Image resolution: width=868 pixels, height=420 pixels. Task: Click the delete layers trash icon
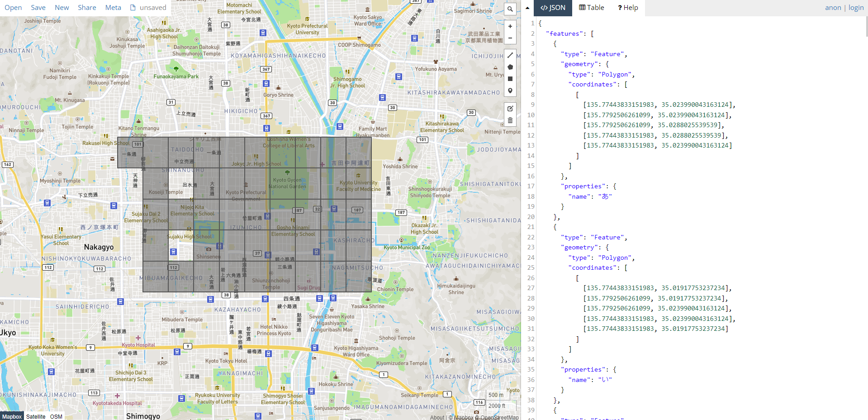510,120
